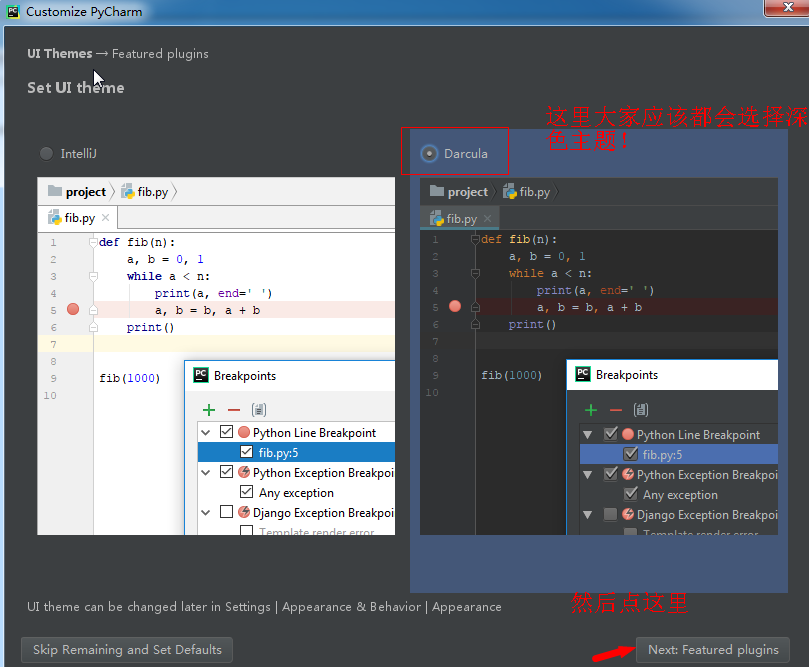
Task: Fold the while loop marker in IntelliJ preview
Action: click(x=93, y=276)
